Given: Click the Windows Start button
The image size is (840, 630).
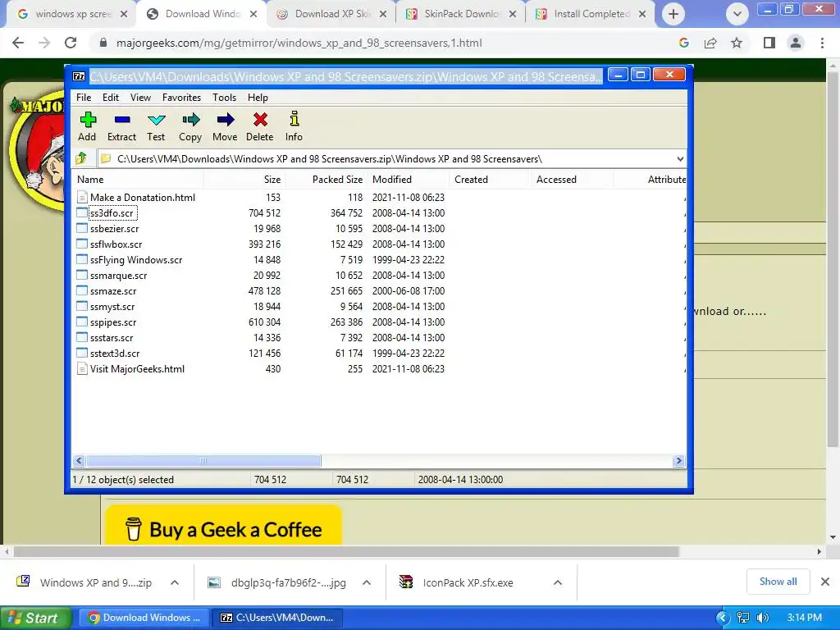Looking at the screenshot, I should (35, 619).
